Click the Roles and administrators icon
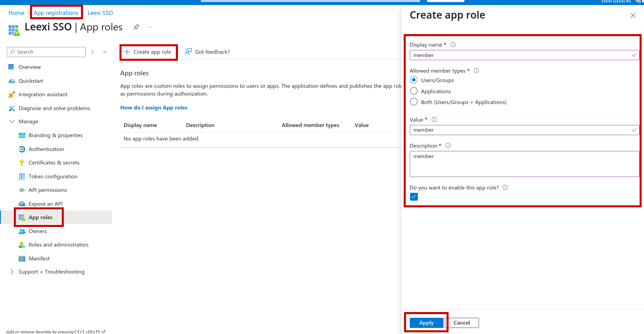The width and height of the screenshot is (644, 334). tap(22, 245)
